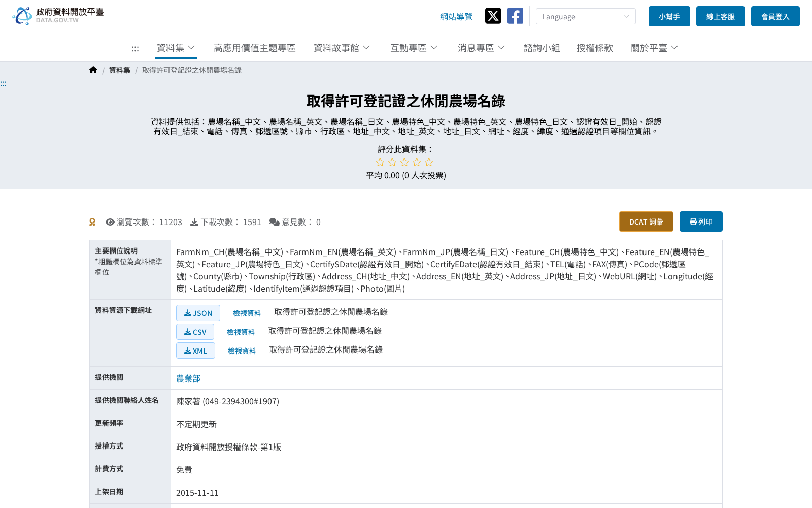
Task: Click the gold award badge icon
Action: coord(92,222)
